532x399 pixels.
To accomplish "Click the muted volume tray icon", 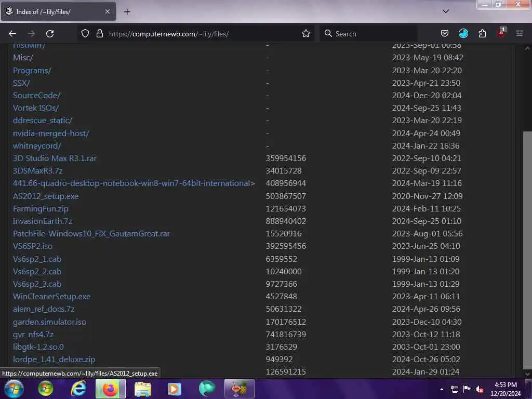I will pos(480,389).
